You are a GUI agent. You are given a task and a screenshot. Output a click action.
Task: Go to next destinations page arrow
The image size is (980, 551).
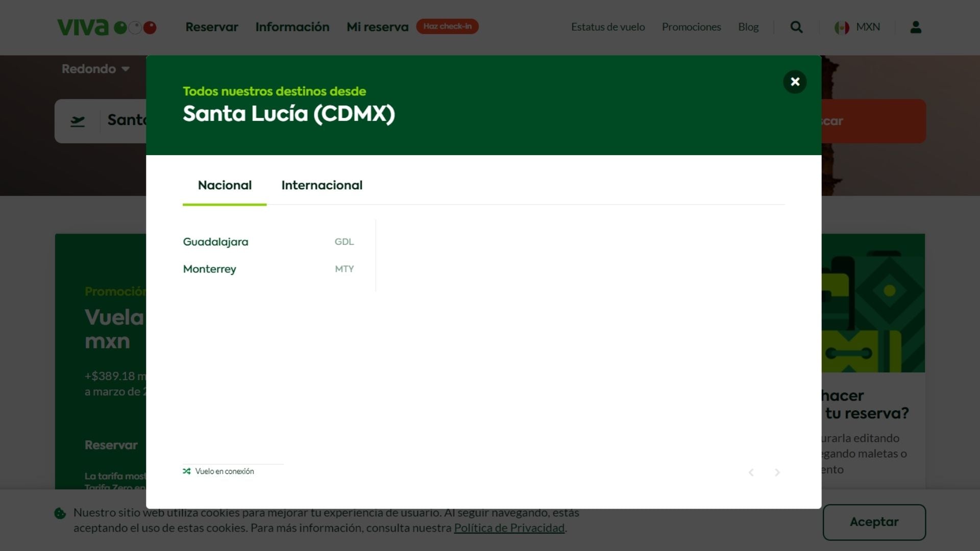[777, 472]
